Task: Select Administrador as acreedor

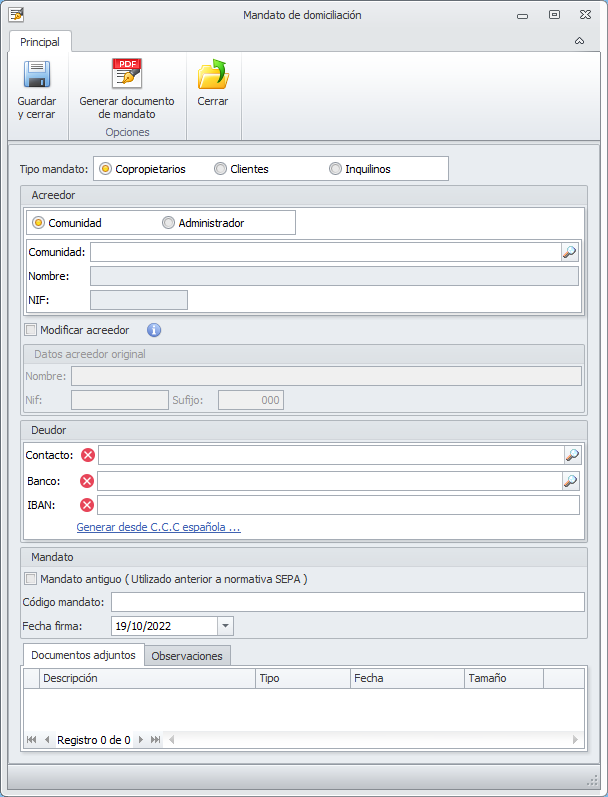Action: (168, 223)
